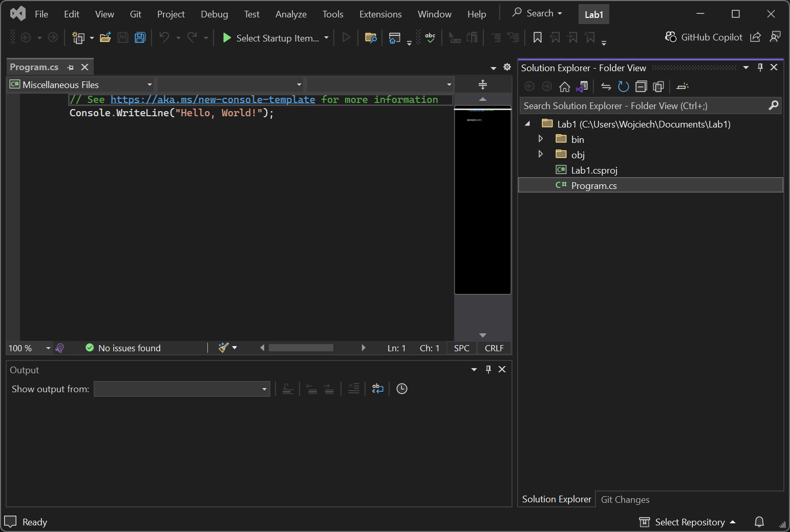
Task: Open the Debug menu
Action: point(214,14)
